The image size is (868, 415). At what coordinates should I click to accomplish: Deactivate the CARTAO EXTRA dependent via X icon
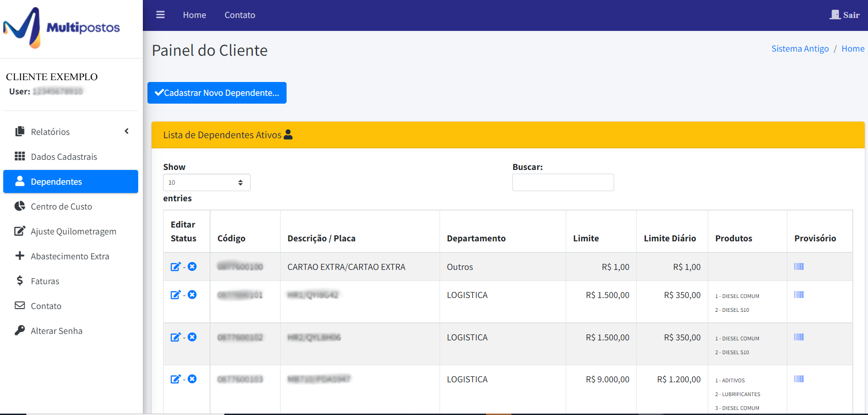[x=192, y=267]
